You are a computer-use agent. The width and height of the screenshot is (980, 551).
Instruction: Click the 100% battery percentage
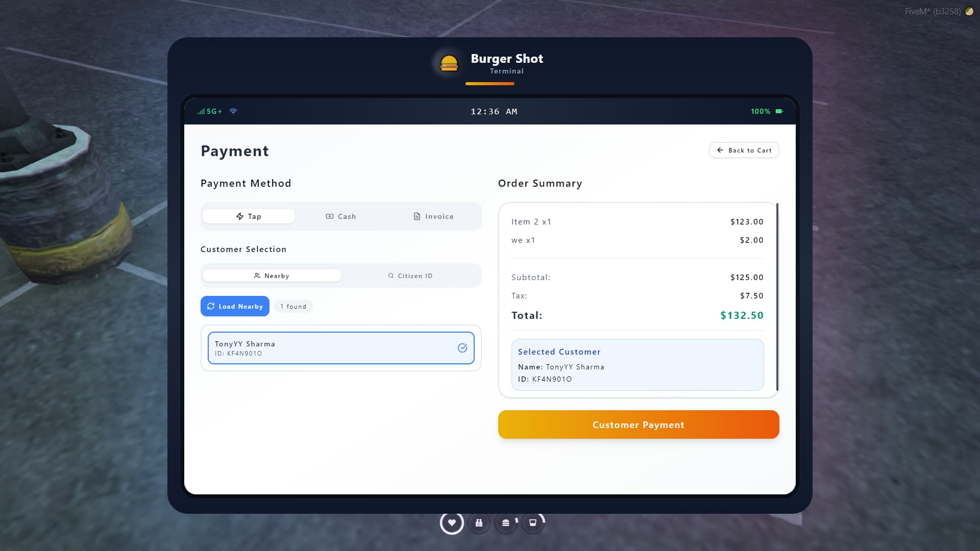[761, 111]
